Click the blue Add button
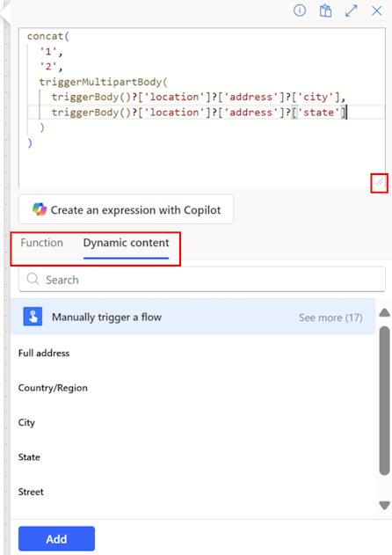The height and width of the screenshot is (555, 392). [56, 538]
